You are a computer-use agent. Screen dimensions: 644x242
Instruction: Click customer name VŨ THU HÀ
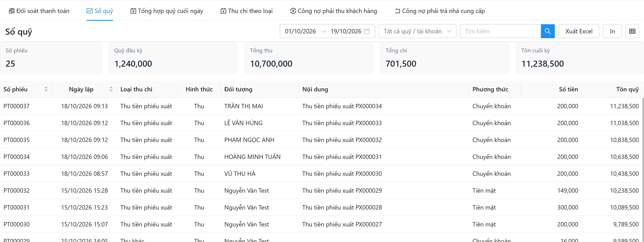[x=240, y=174]
